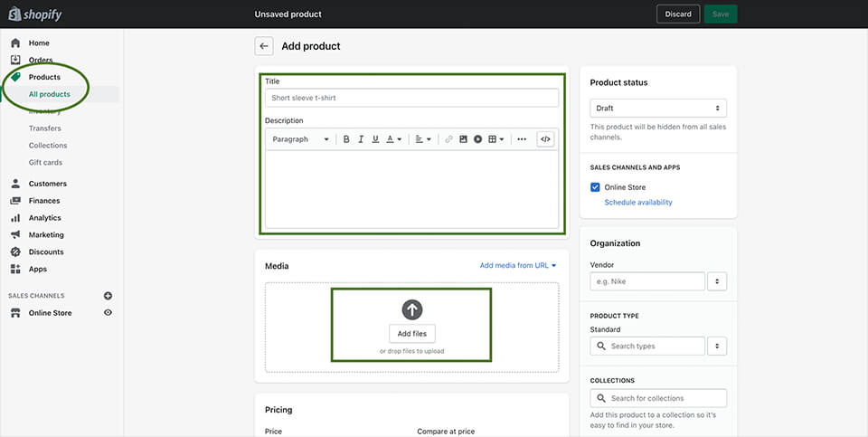Click the back arrow beside Add product
868x437 pixels.
[264, 46]
